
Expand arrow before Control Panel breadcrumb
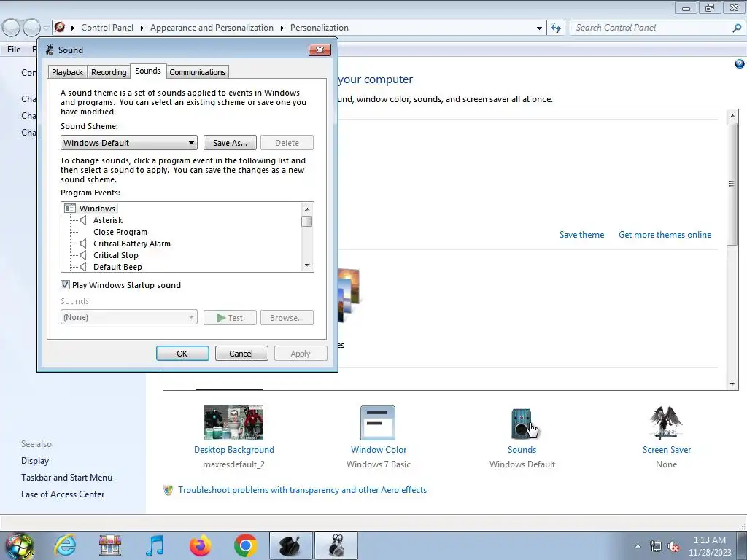(x=73, y=28)
